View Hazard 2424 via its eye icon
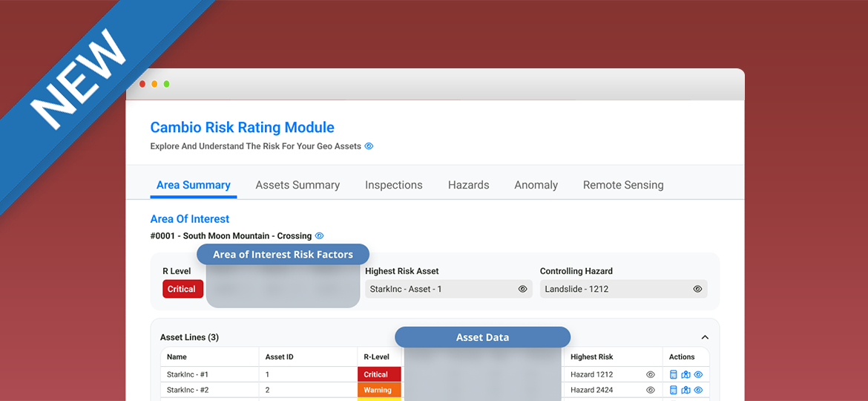 651,390
